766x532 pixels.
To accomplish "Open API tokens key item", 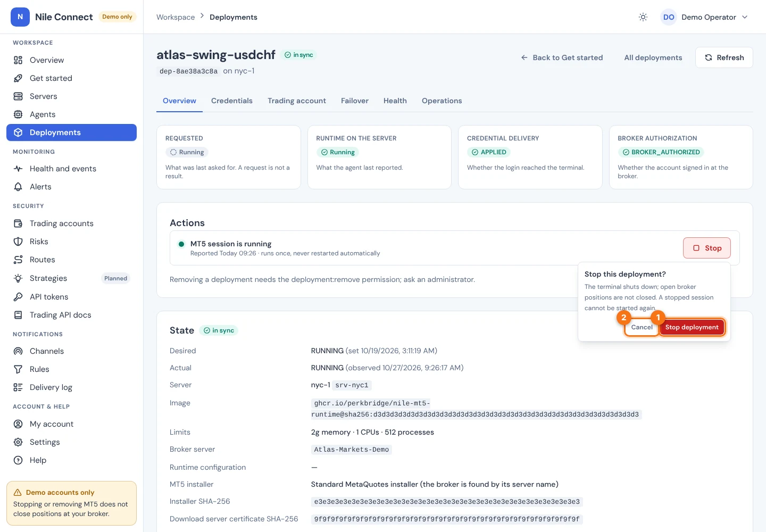I will [71, 297].
